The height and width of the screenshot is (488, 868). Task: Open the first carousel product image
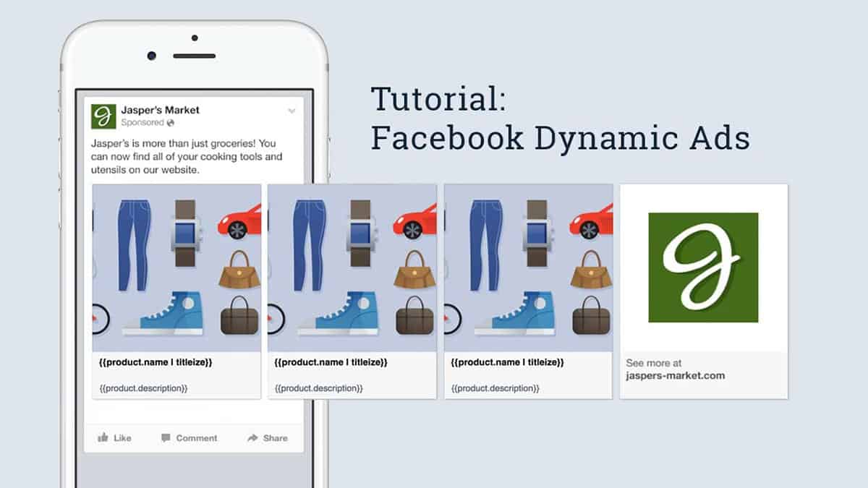pos(176,268)
